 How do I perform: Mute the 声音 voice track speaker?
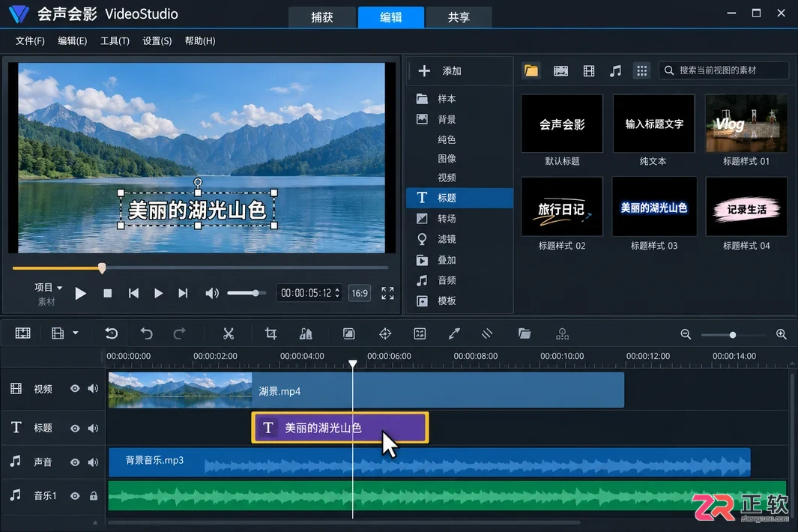(93, 462)
